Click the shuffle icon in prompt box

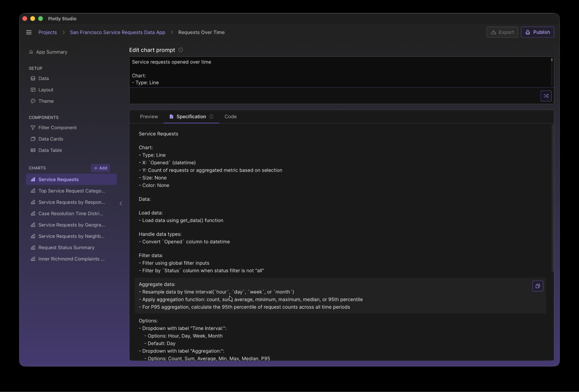point(546,96)
